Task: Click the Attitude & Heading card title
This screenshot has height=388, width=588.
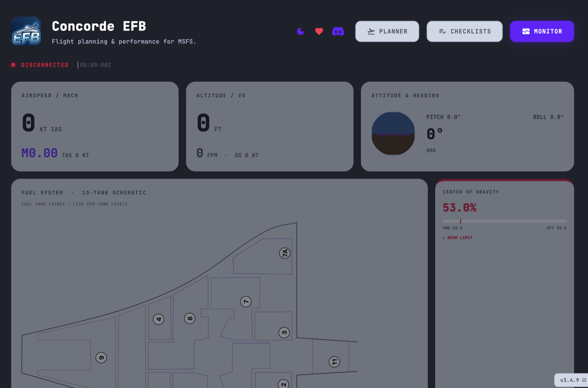Action: 405,96
